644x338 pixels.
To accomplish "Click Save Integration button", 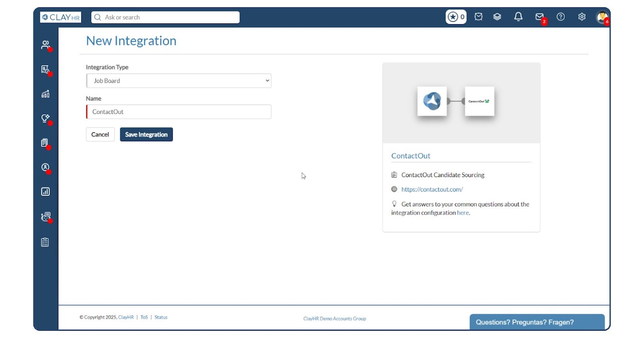I will click(x=147, y=134).
